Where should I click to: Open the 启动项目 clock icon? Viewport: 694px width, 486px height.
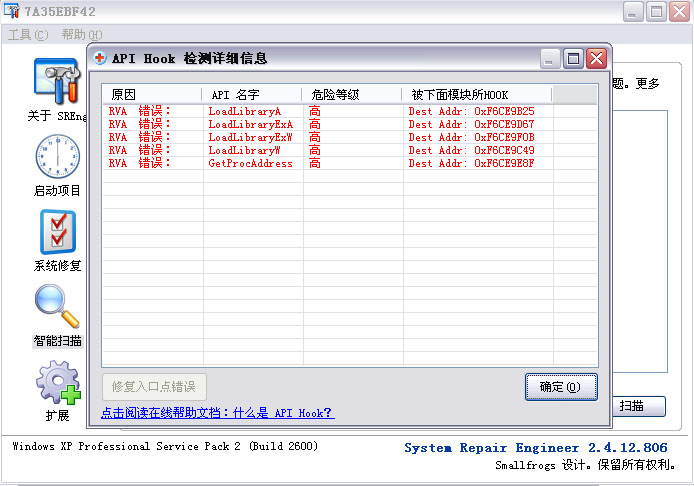[x=58, y=157]
